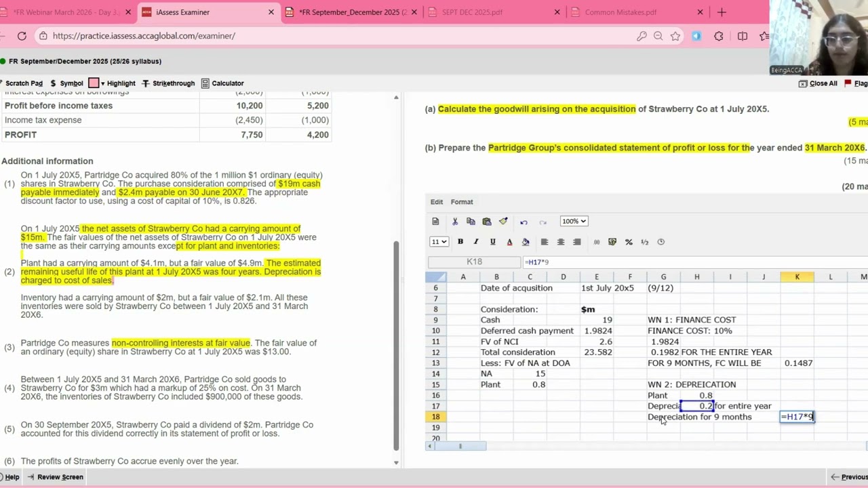The width and height of the screenshot is (868, 488).
Task: Click the site info icon beside URL
Action: (43, 36)
